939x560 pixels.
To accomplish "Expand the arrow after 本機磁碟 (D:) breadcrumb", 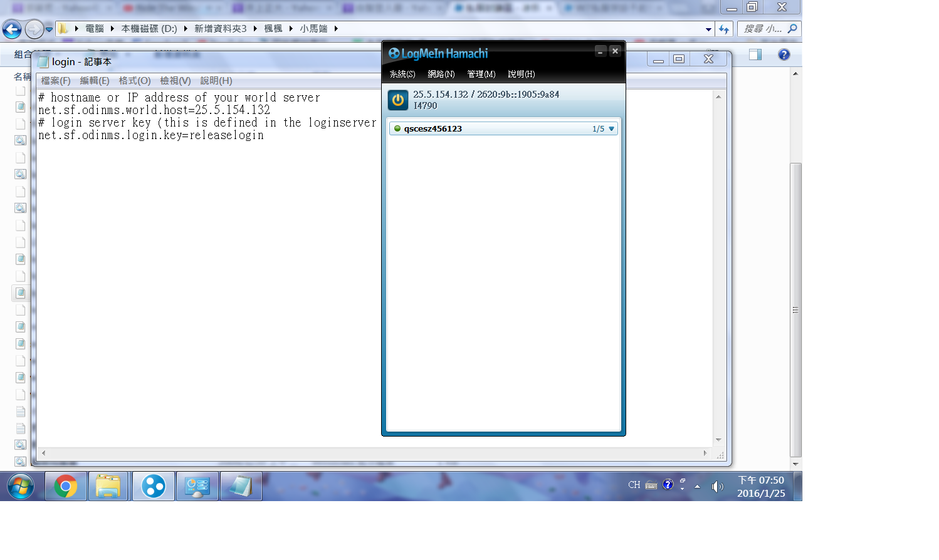I will pos(186,29).
